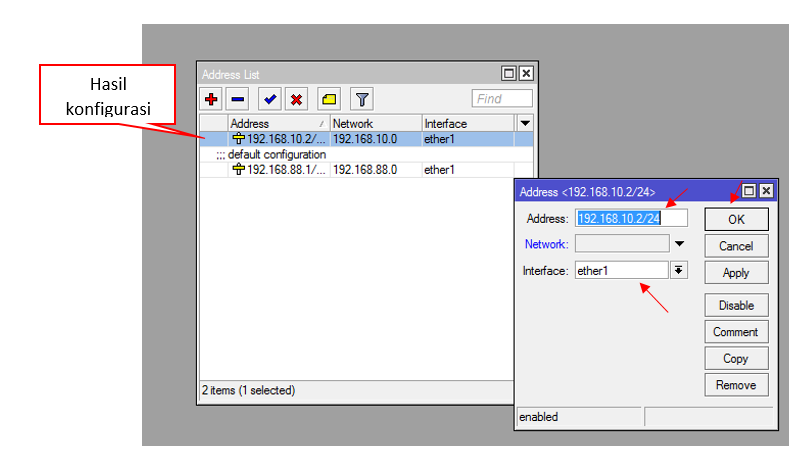Click network cell 192.168.88.0
The height and width of the screenshot is (450, 799).
pyautogui.click(x=365, y=170)
